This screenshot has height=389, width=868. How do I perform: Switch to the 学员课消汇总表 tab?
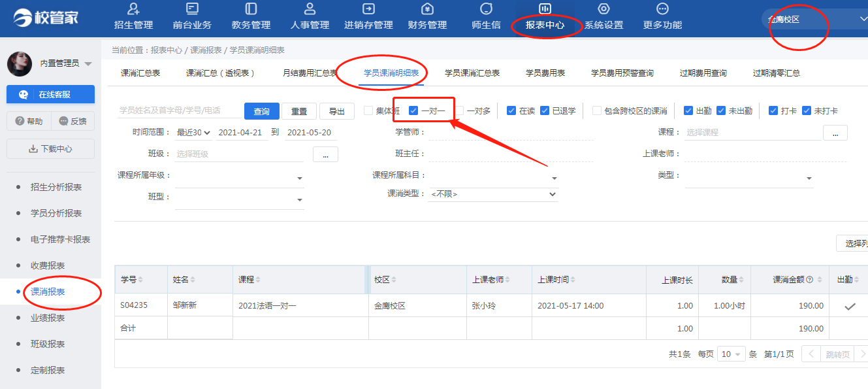(472, 73)
